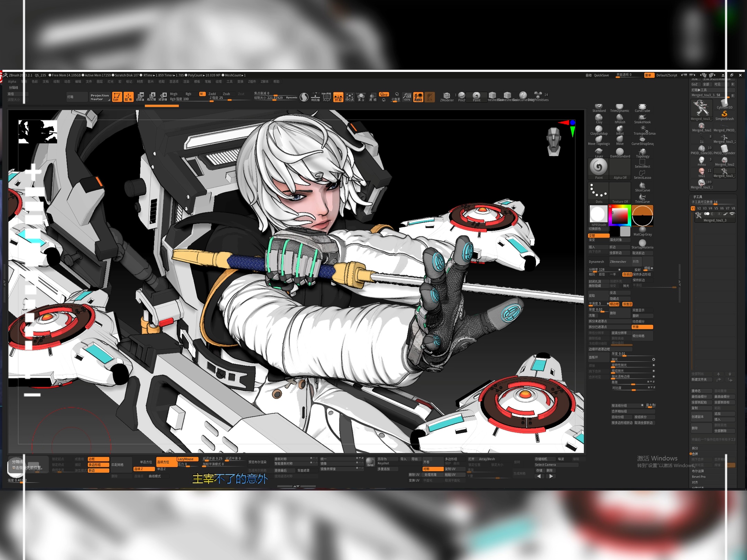The width and height of the screenshot is (747, 560).
Task: Select the Clay brush
Action: point(599,119)
